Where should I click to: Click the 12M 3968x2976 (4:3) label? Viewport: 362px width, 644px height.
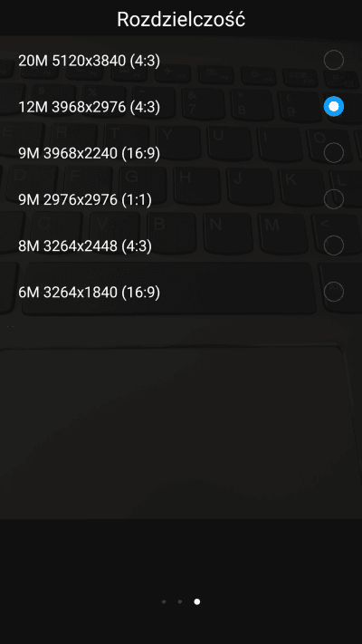[89, 107]
